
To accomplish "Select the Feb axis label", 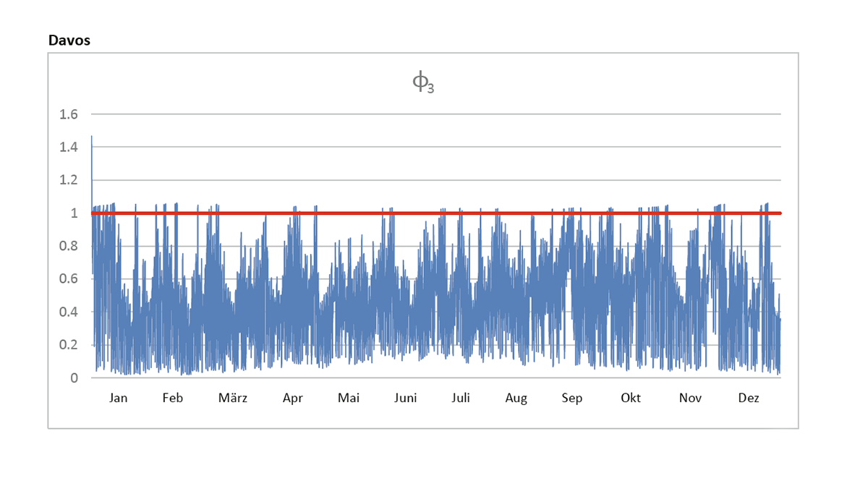I will [173, 398].
